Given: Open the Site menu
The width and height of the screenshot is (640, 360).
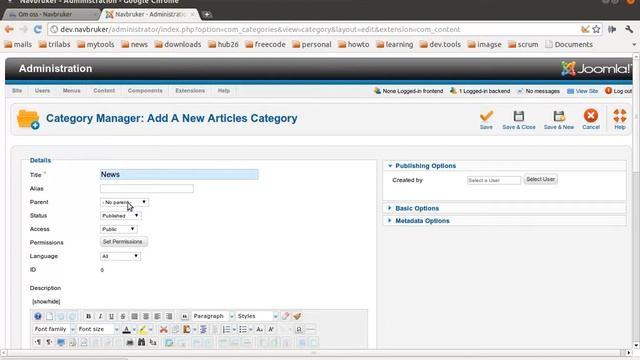Looking at the screenshot, I should pyautogui.click(x=17, y=91).
